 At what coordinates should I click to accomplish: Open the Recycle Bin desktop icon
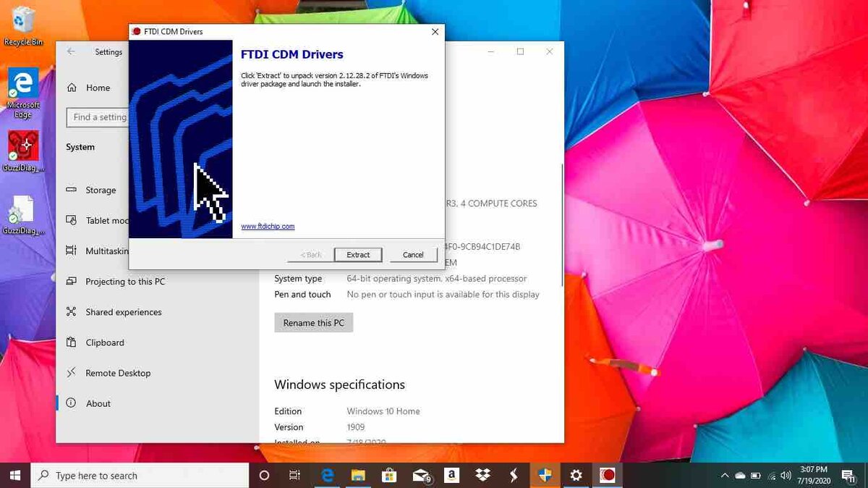(x=23, y=26)
